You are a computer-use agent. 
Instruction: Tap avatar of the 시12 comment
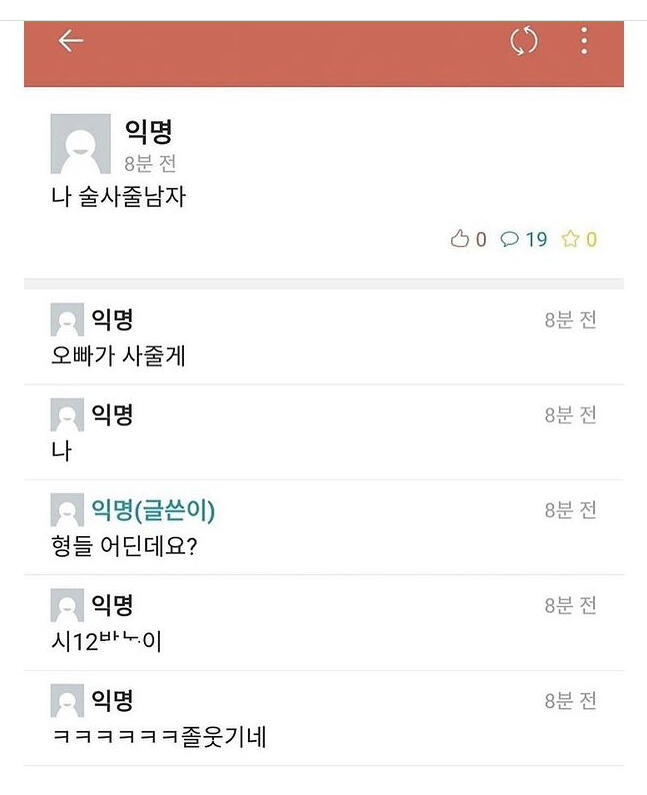pyautogui.click(x=67, y=606)
